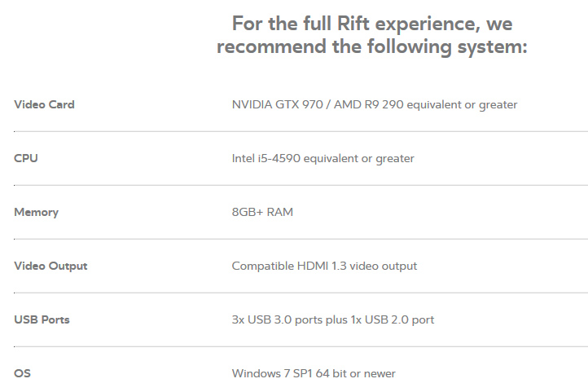588x392 pixels.
Task: Select the CPU row label
Action: tap(26, 158)
